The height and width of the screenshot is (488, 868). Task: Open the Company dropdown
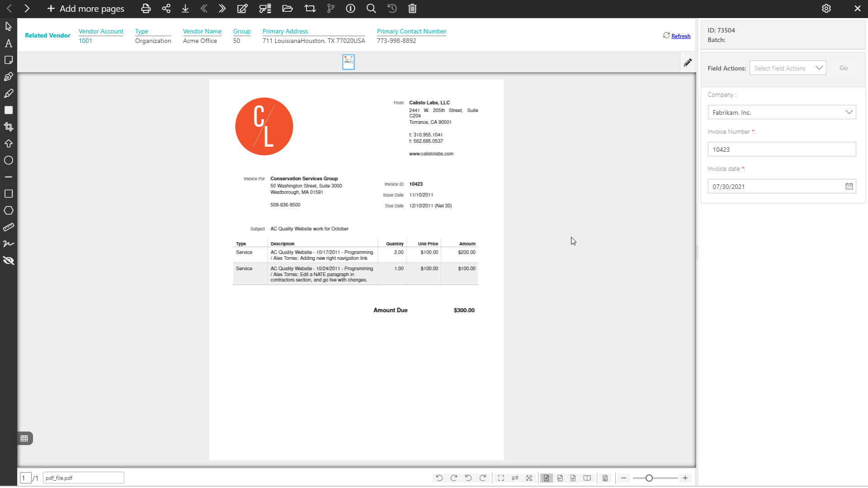click(782, 113)
